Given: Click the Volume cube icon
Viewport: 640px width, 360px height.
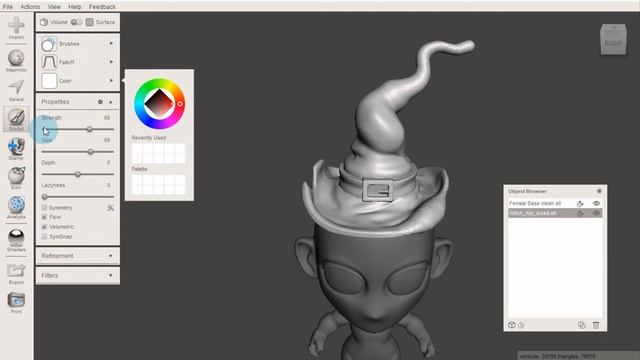Looking at the screenshot, I should (44, 22).
